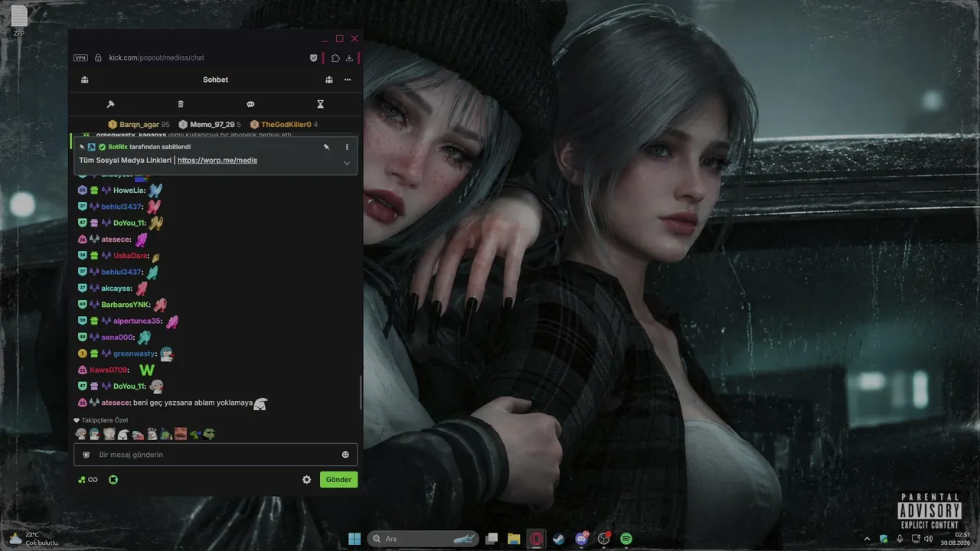The width and height of the screenshot is (980, 551).
Task: Open the taskbar clock and date
Action: 957,539
